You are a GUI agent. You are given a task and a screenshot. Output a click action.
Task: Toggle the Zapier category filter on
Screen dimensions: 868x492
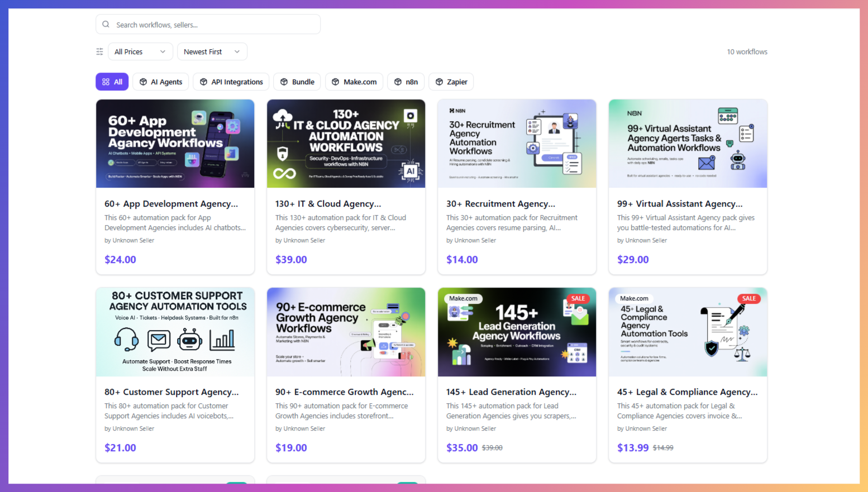point(451,82)
